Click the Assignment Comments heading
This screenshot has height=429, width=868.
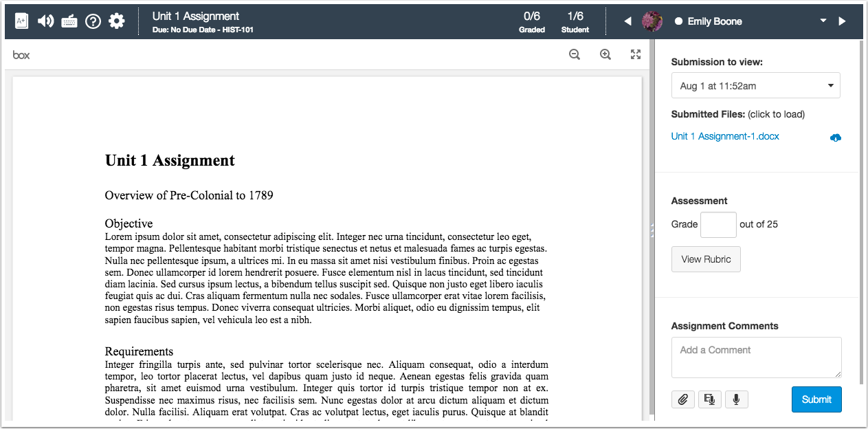(724, 326)
